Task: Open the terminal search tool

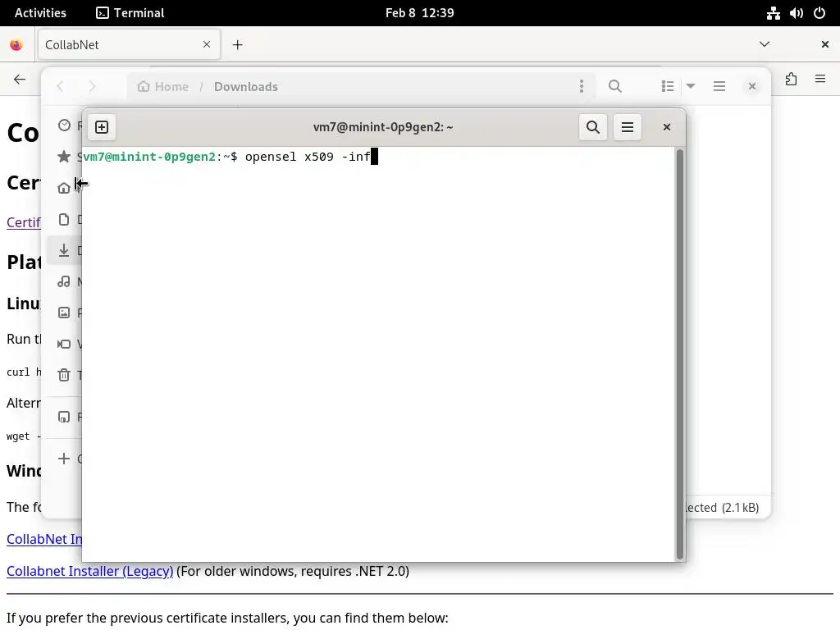Action: point(592,127)
